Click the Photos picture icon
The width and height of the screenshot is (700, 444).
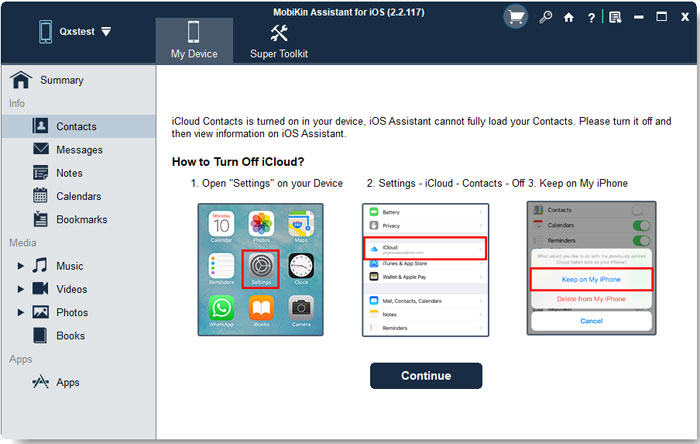coord(41,312)
